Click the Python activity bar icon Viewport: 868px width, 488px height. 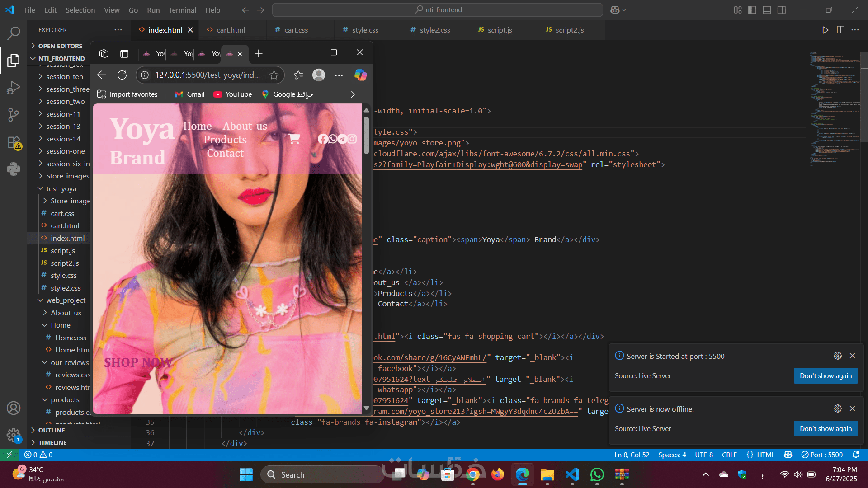click(14, 169)
